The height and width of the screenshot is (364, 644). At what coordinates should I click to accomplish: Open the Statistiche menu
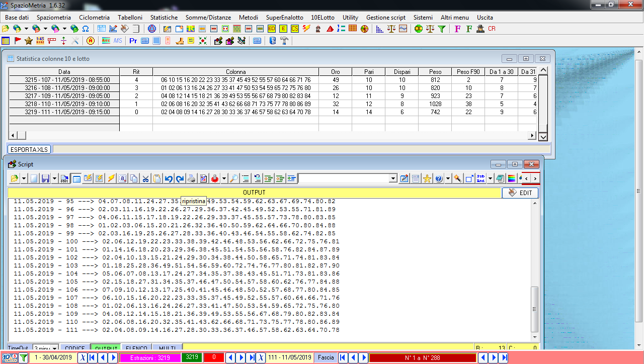point(164,18)
